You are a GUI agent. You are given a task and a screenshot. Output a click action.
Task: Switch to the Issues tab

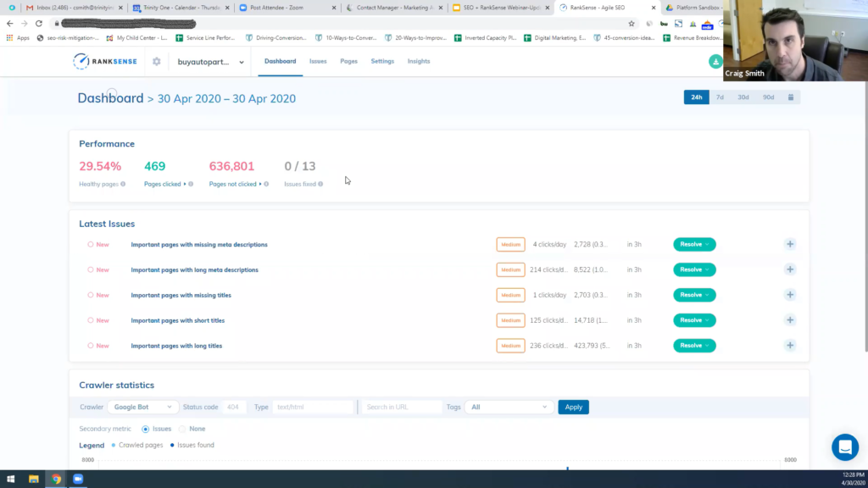[x=318, y=61]
